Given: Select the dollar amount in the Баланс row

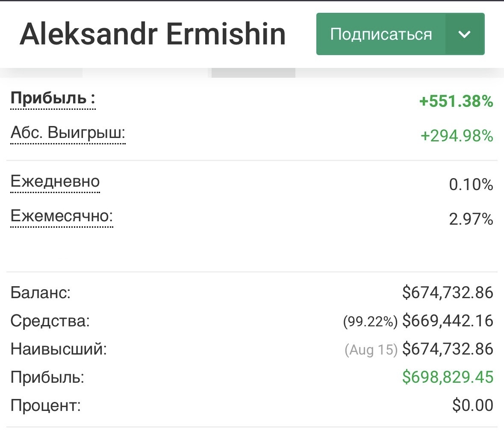Looking at the screenshot, I should tap(448, 293).
